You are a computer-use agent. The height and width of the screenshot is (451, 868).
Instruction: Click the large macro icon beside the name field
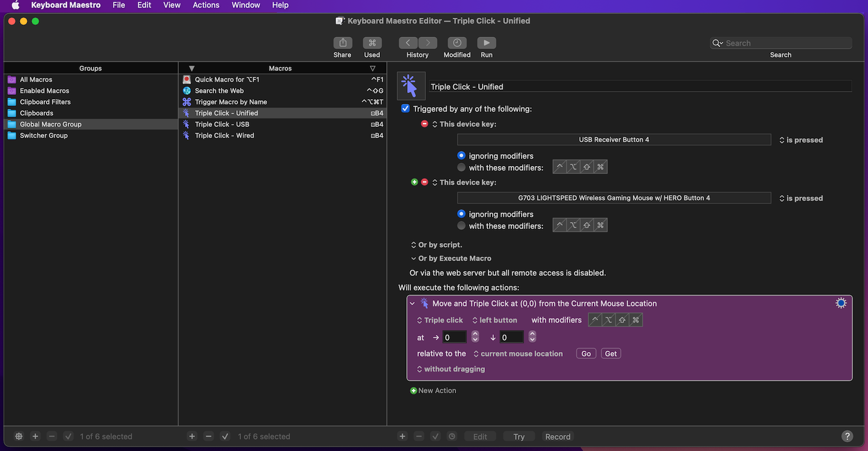tap(411, 86)
